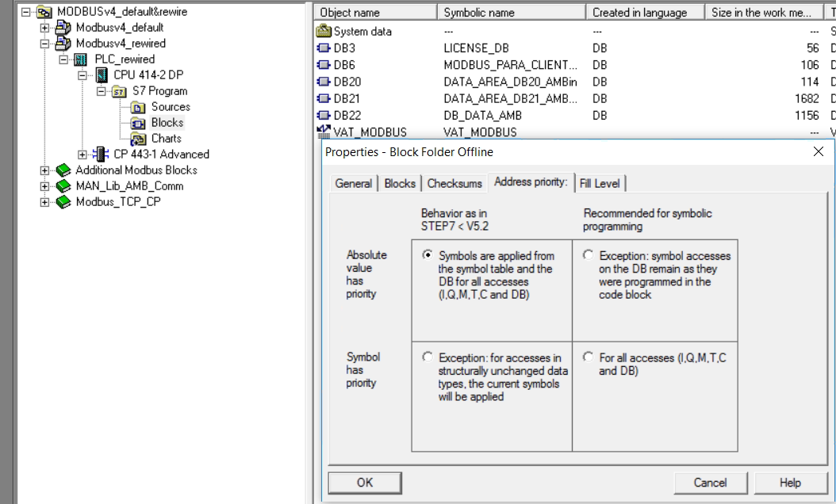This screenshot has height=504, width=836.
Task: Select 'Exception: symbol accesses on the DB' option
Action: coord(588,254)
